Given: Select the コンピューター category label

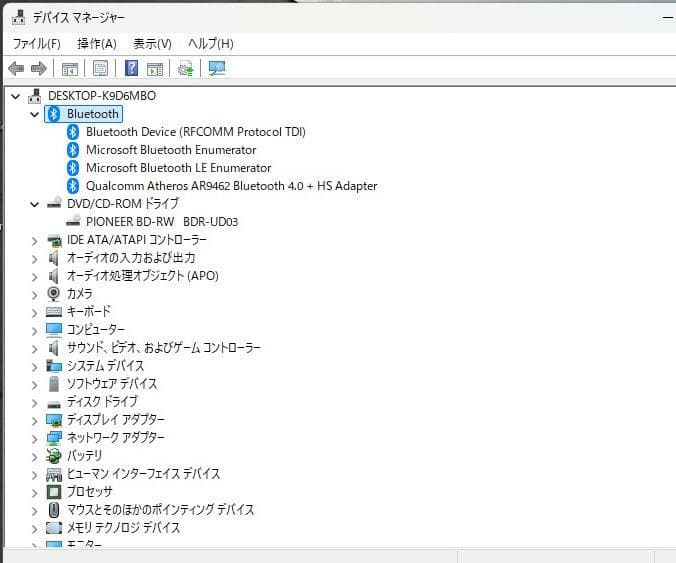Looking at the screenshot, I should (x=96, y=329).
